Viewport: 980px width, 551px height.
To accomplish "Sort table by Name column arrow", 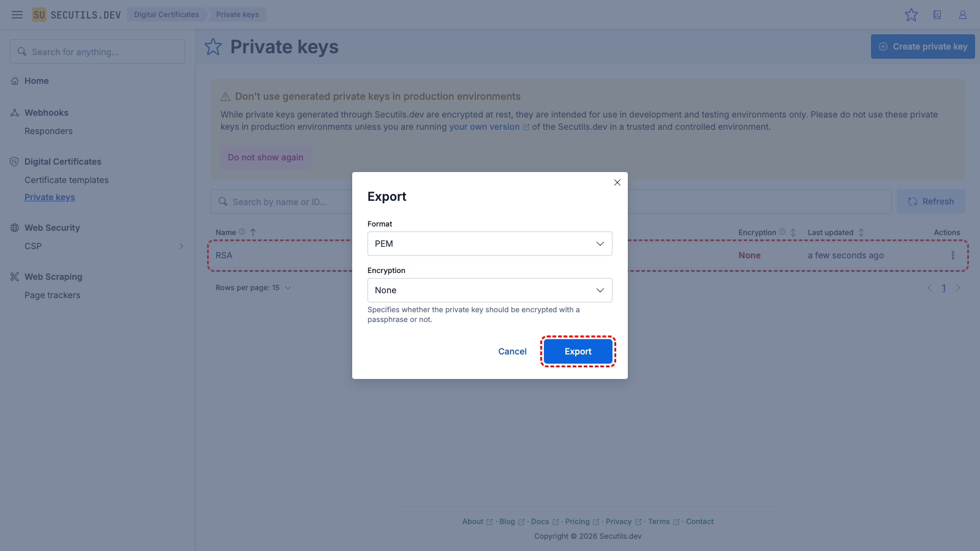I will 253,233.
